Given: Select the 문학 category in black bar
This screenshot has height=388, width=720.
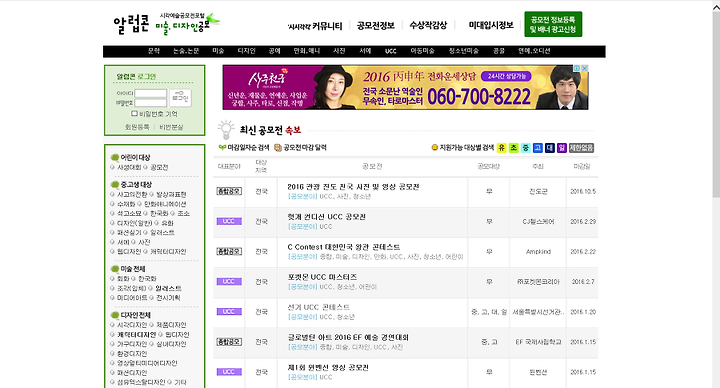Looking at the screenshot, I should pos(154,51).
